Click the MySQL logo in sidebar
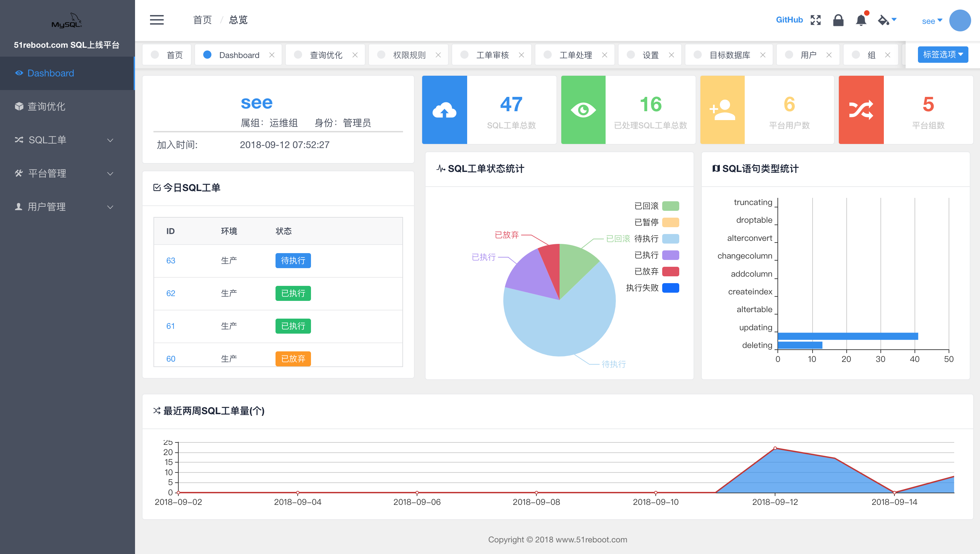980x554 pixels. pyautogui.click(x=67, y=20)
